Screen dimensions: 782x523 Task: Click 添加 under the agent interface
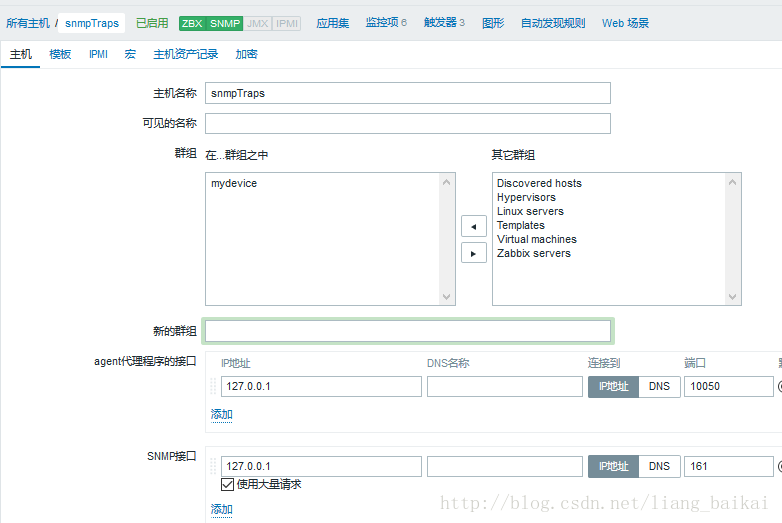(x=221, y=414)
